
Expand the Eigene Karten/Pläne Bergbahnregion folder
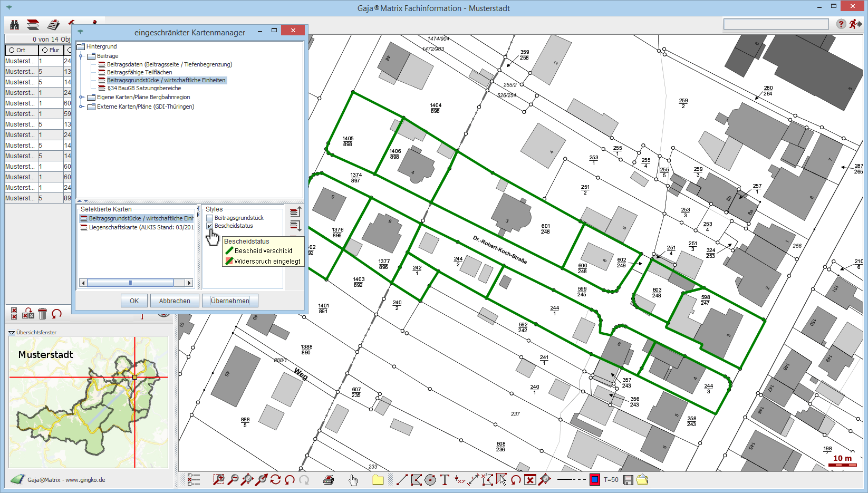[x=82, y=97]
